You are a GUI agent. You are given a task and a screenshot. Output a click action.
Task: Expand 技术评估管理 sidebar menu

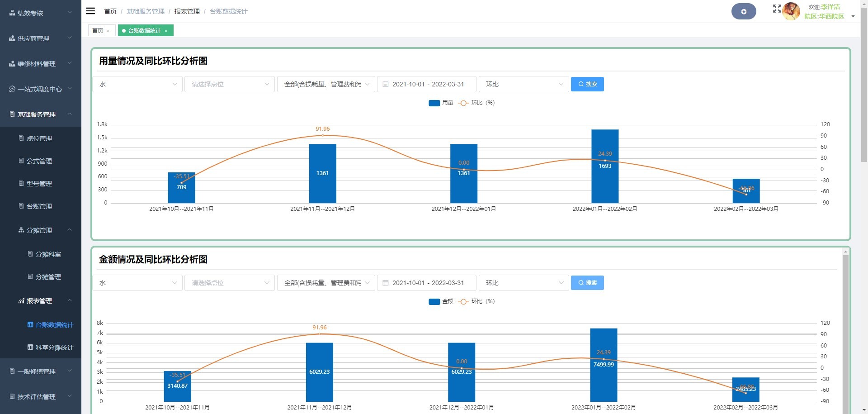(41, 396)
